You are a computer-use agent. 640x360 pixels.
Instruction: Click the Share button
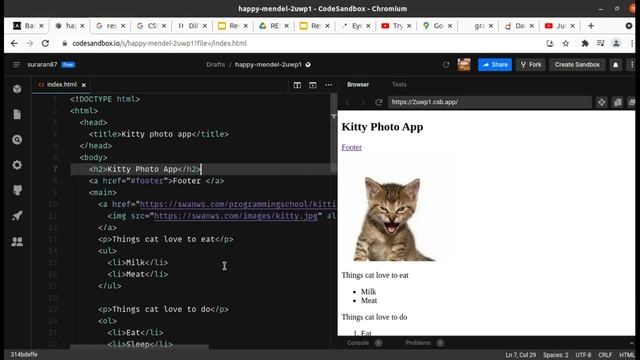(495, 64)
